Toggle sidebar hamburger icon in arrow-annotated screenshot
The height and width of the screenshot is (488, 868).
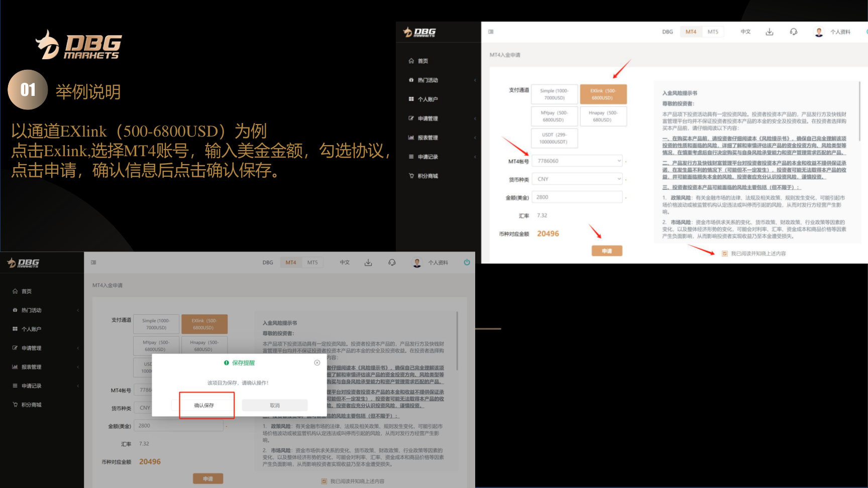491,32
